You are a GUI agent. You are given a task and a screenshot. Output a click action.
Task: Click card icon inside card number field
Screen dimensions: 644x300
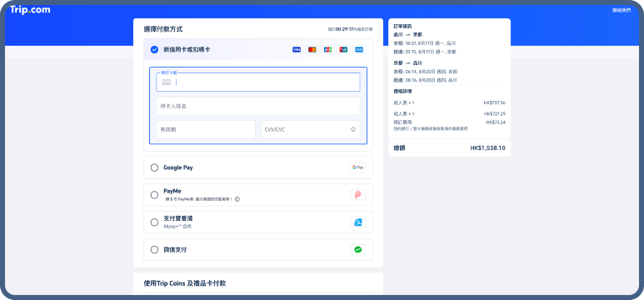point(167,82)
